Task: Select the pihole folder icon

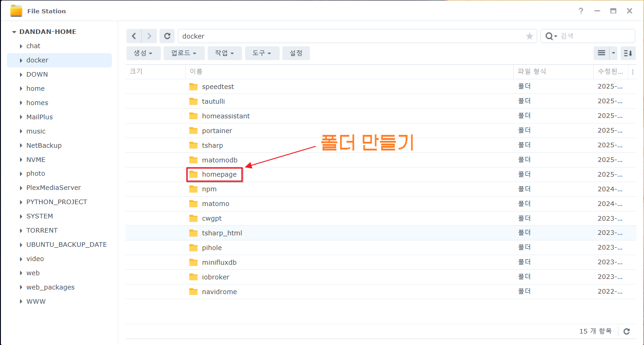Action: 193,248
